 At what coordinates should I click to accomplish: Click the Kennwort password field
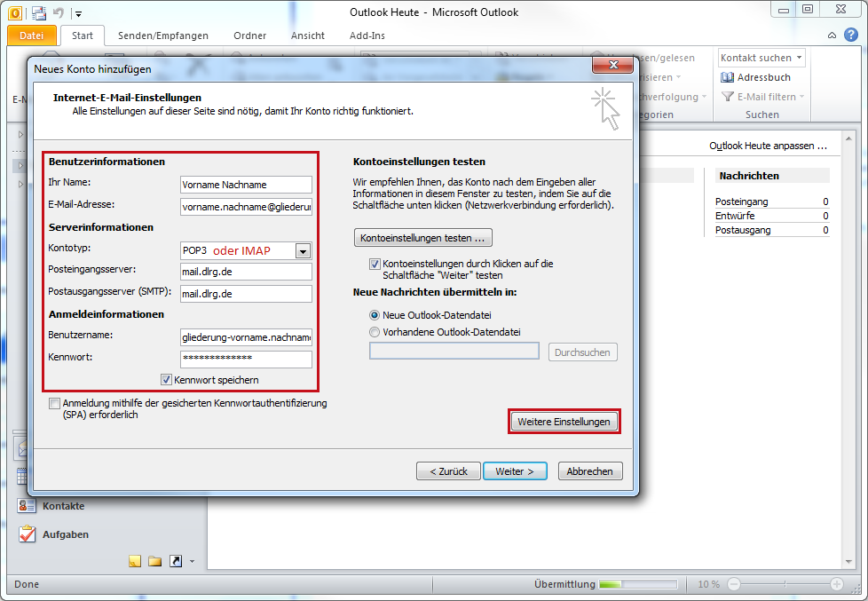[246, 359]
